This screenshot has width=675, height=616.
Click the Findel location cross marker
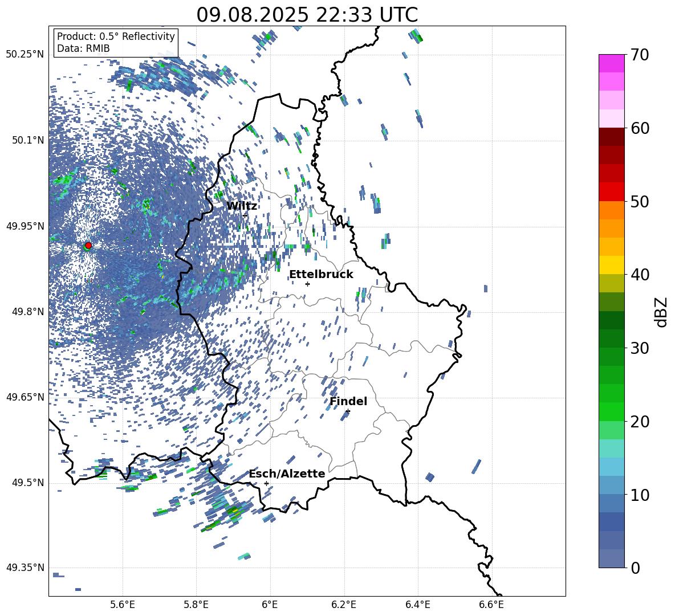click(x=348, y=411)
